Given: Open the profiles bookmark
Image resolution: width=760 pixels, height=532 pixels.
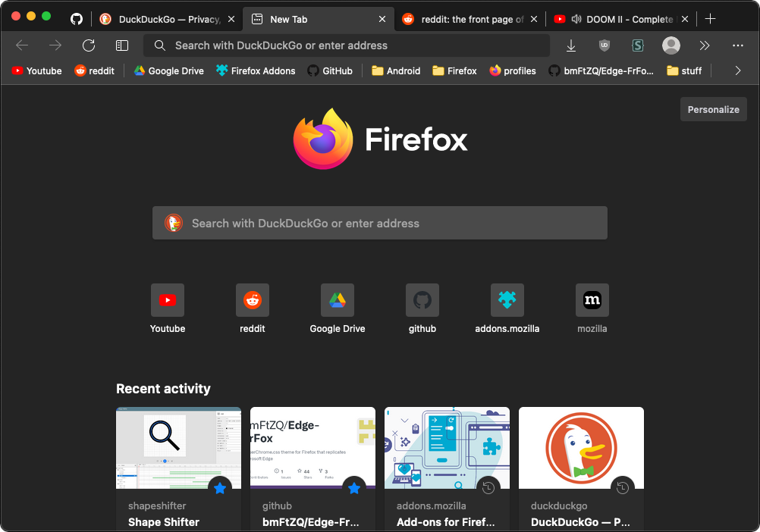Looking at the screenshot, I should (x=513, y=70).
